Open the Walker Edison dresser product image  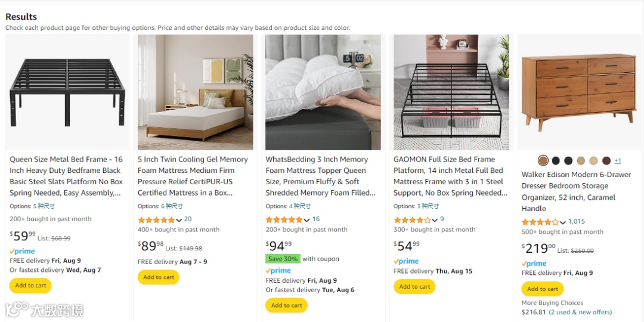coord(578,92)
